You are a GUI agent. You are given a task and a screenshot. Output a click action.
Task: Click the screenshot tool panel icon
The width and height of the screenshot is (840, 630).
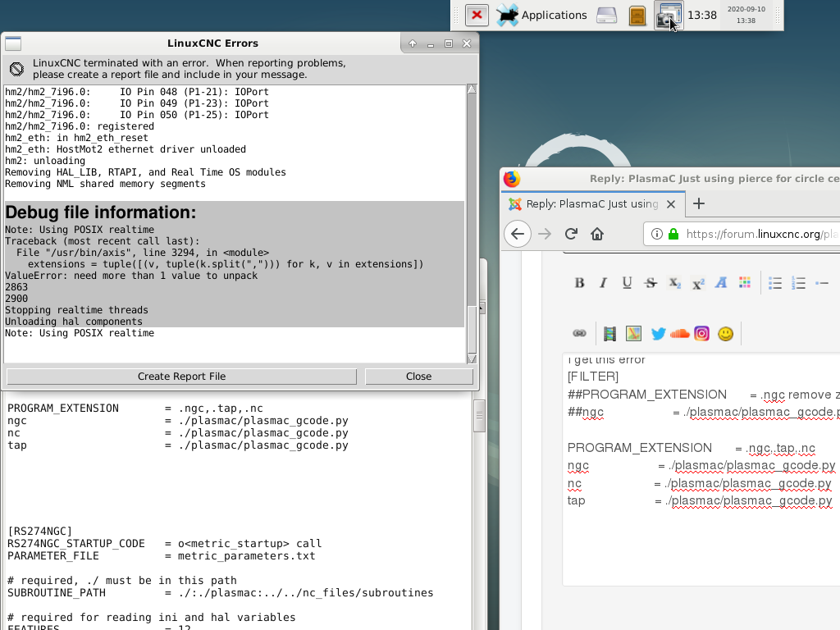pos(669,15)
